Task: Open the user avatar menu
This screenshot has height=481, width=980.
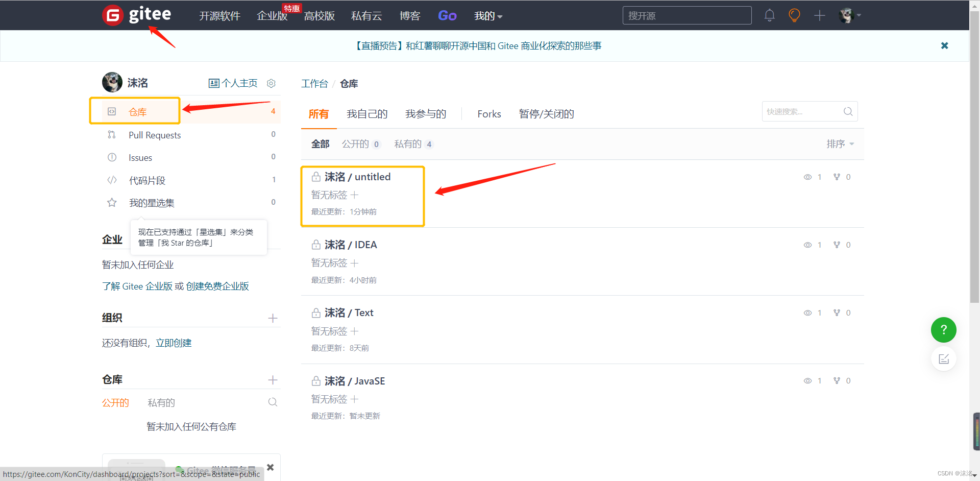Action: point(849,15)
